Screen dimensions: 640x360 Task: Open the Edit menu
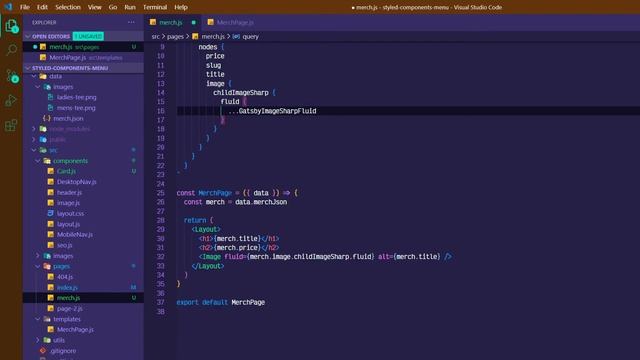click(42, 7)
